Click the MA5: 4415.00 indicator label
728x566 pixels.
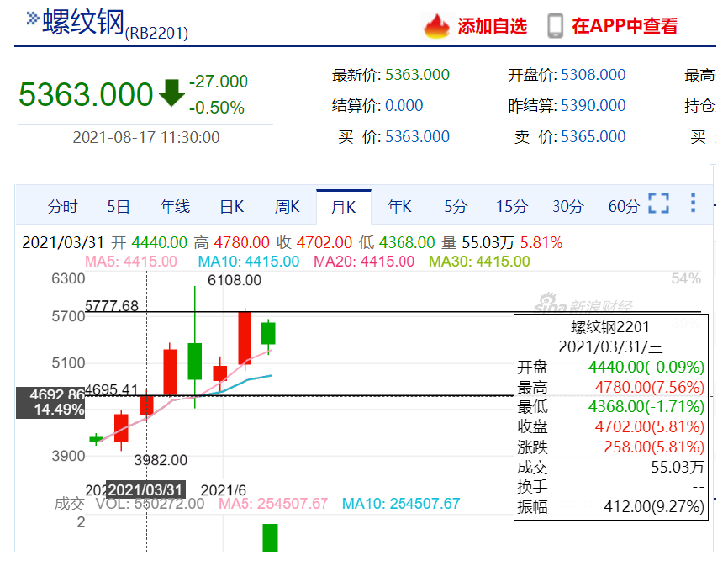coord(131,262)
